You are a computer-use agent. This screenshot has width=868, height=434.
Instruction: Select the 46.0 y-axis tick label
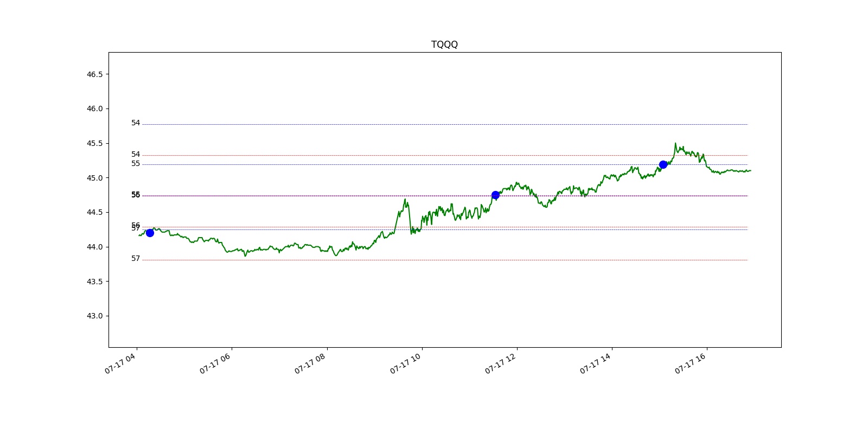click(94, 108)
